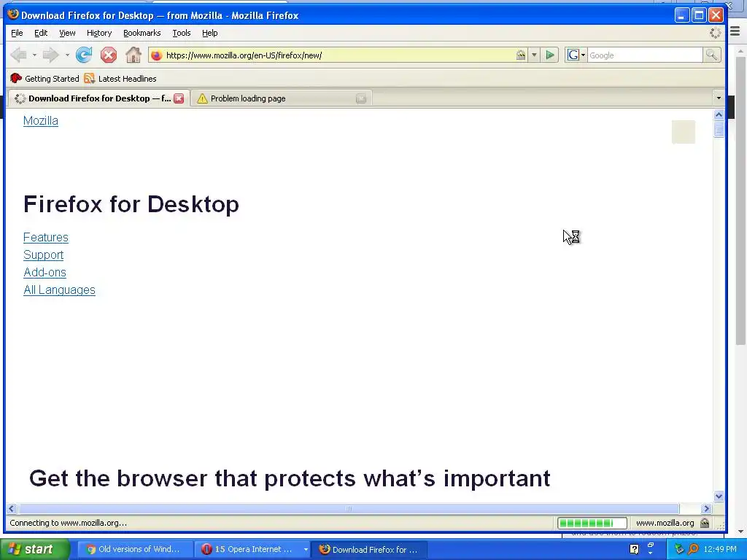
Task: Expand the Opera taskbar group arrow
Action: point(306,549)
